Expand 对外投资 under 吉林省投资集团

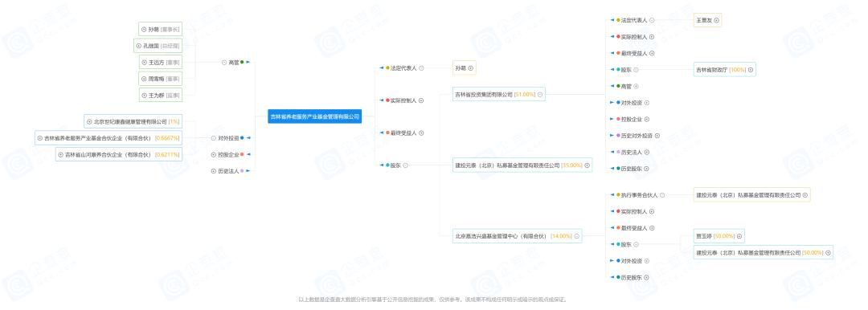[647, 103]
